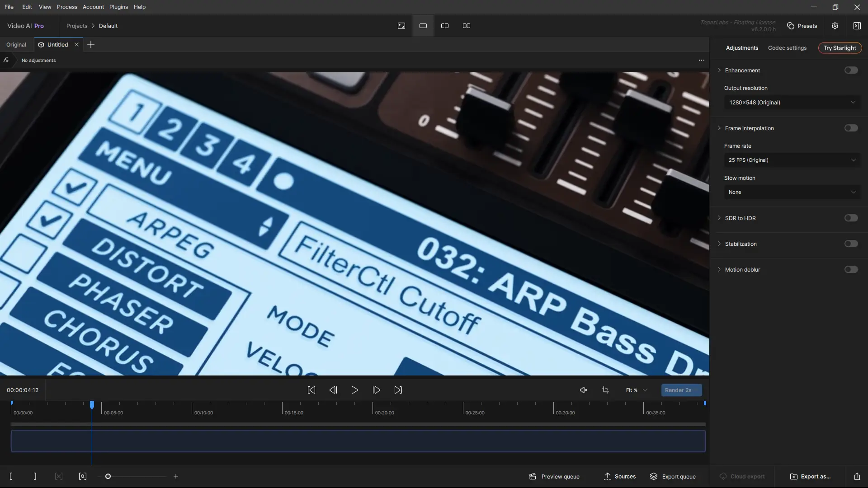Turn on Frame interpolation
Viewport: 868px width, 488px height.
coord(851,128)
